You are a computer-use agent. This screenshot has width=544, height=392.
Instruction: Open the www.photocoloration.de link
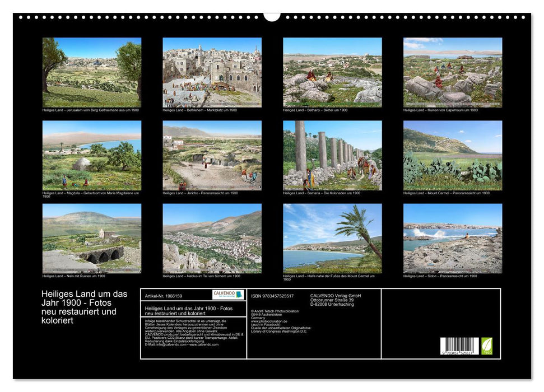point(268,320)
